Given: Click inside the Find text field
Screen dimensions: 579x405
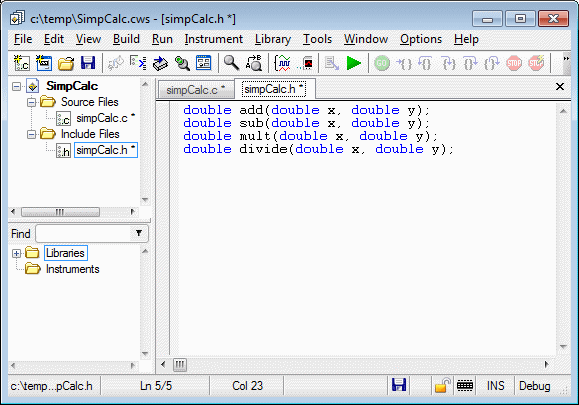Looking at the screenshot, I should (x=84, y=233).
